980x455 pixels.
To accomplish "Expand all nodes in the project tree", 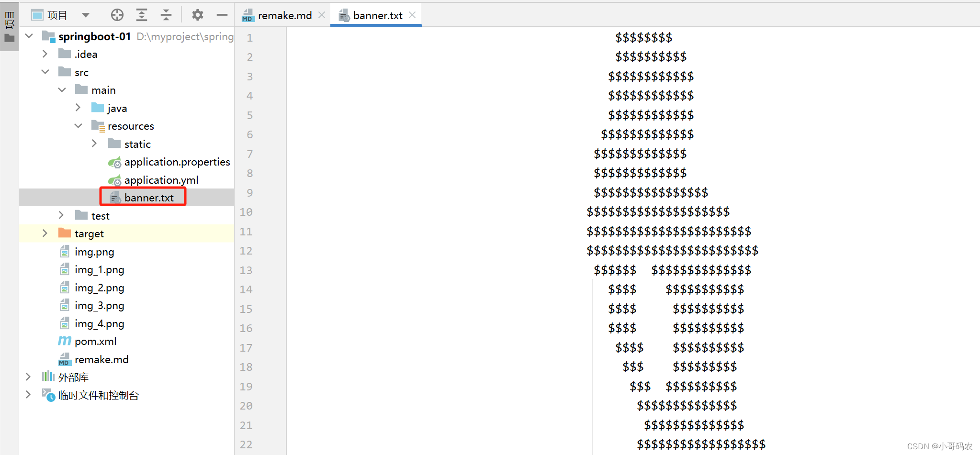I will (141, 15).
